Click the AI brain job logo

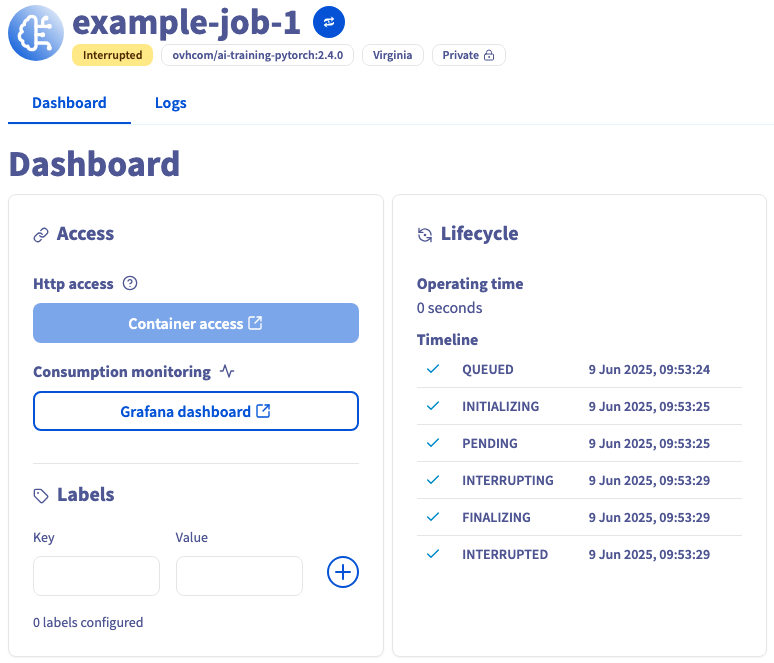(36, 33)
